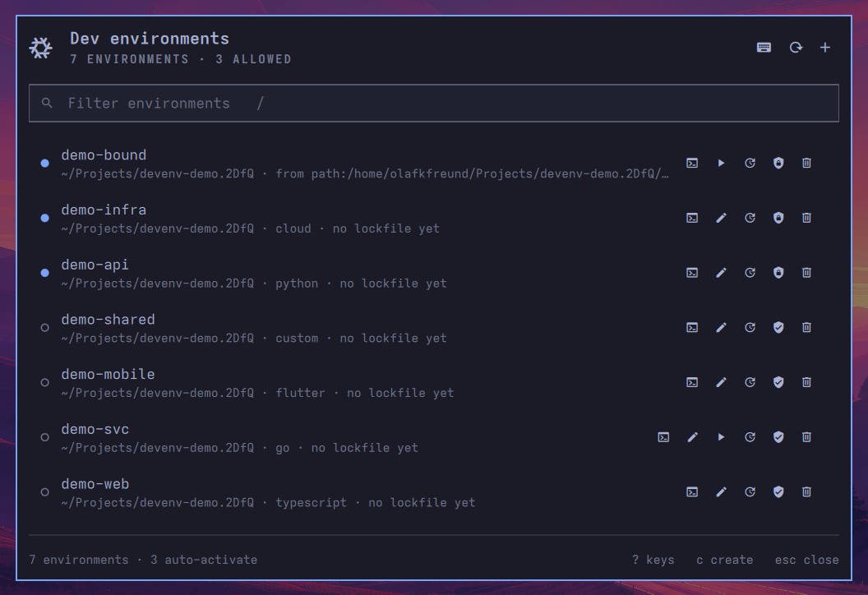Click the '? keys' footer hint
Viewport: 868px width, 595px height.
pos(653,560)
